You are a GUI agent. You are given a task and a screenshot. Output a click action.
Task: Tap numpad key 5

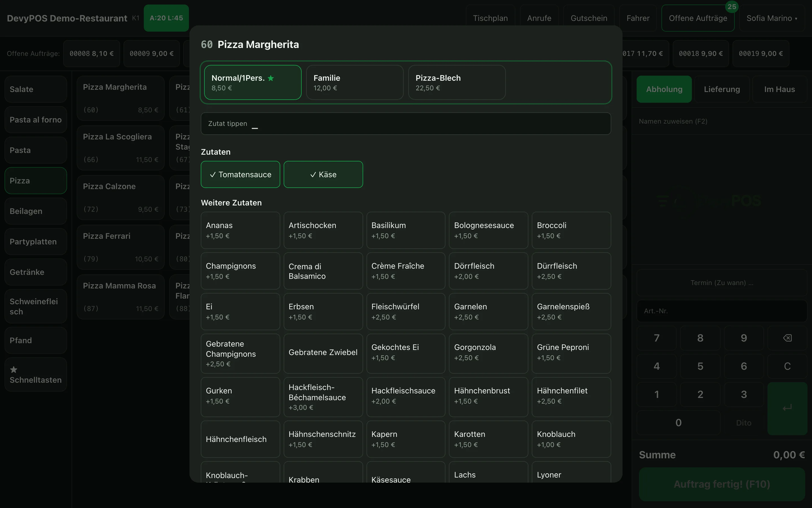pyautogui.click(x=700, y=366)
